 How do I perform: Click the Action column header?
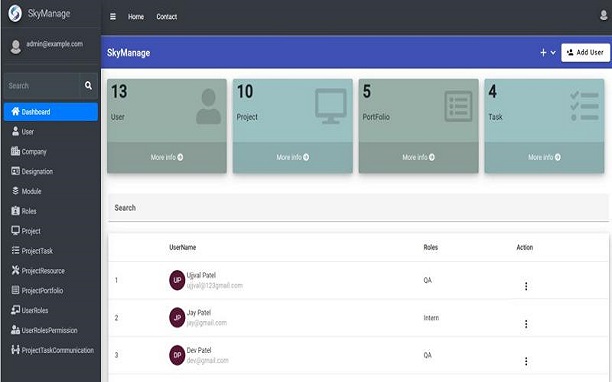525,247
